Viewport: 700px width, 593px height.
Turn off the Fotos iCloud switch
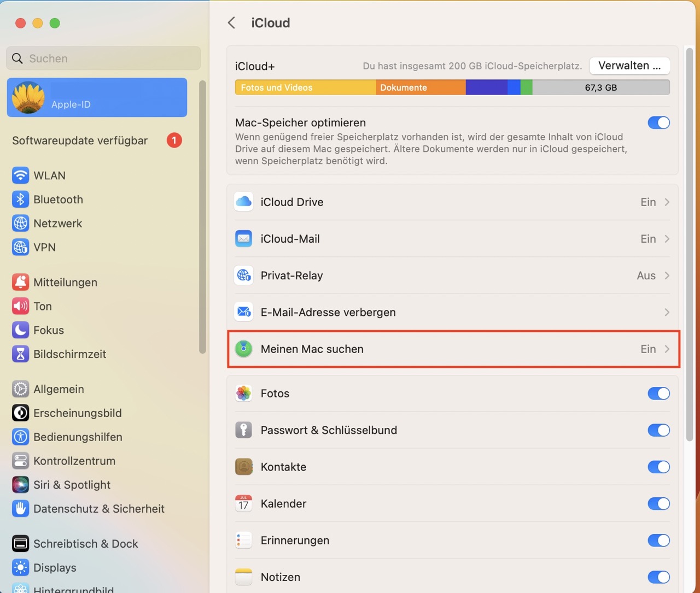658,394
